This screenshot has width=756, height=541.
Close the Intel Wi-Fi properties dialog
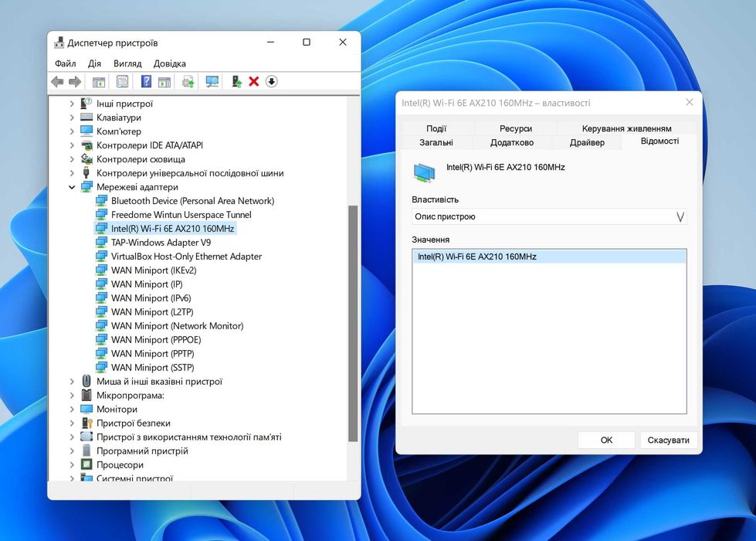coord(690,102)
